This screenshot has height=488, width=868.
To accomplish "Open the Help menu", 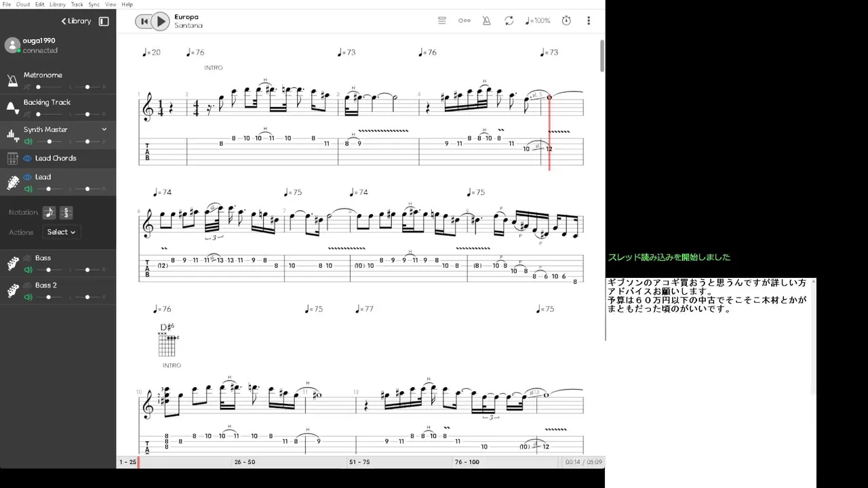I will (x=127, y=4).
